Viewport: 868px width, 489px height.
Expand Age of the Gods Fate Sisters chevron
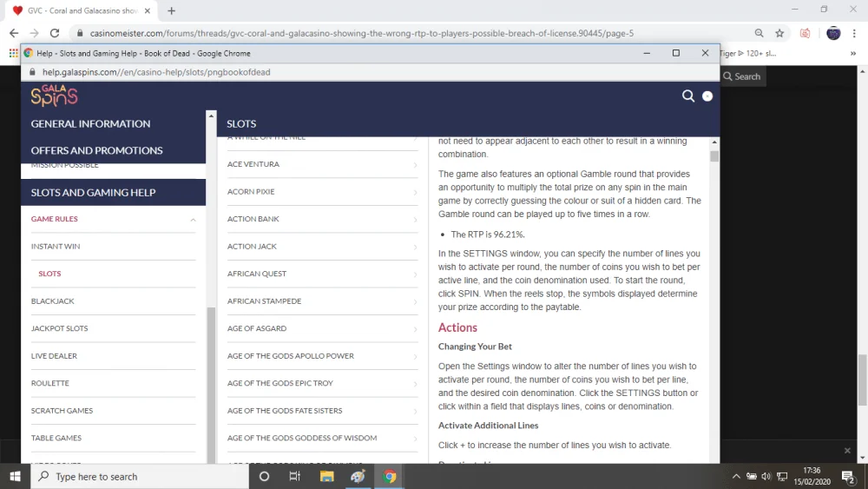coord(415,411)
